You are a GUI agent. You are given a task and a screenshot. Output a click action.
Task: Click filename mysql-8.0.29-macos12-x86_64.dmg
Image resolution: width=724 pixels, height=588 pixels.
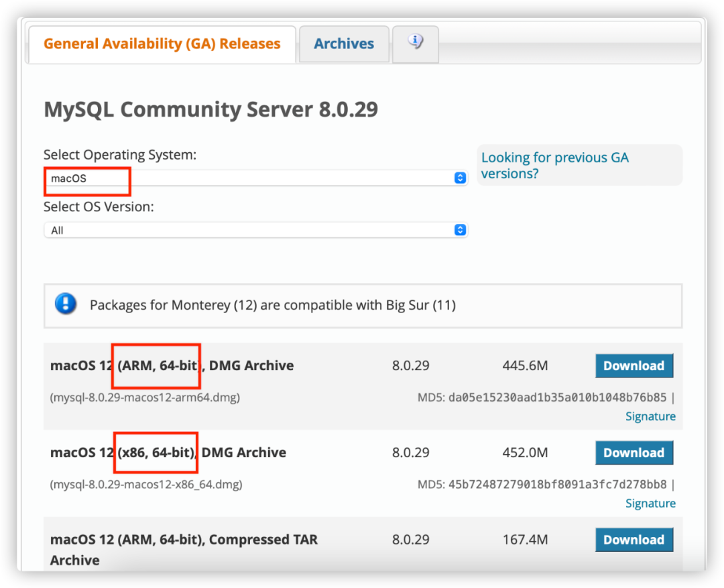(x=146, y=484)
